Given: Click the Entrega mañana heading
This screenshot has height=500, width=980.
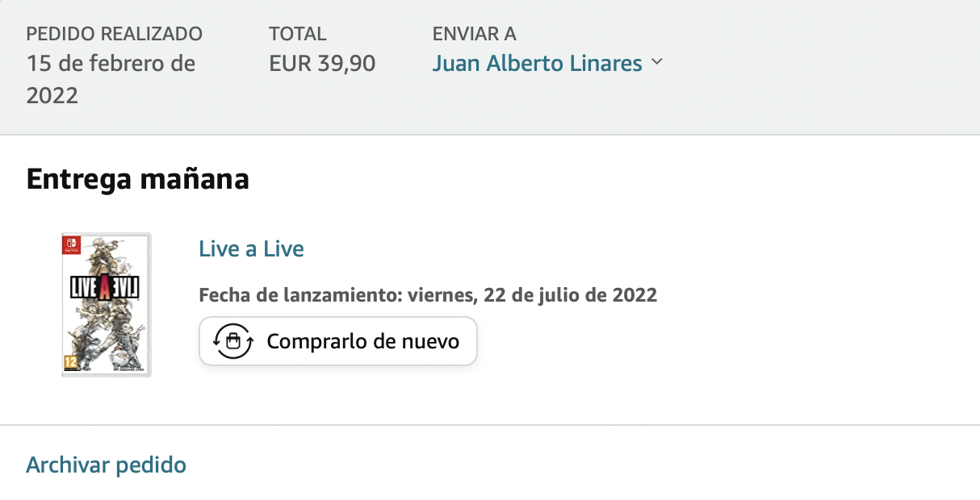Looking at the screenshot, I should [138, 179].
